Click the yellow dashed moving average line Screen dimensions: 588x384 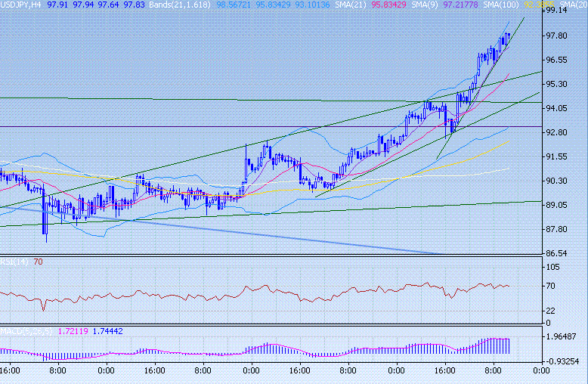(469, 154)
